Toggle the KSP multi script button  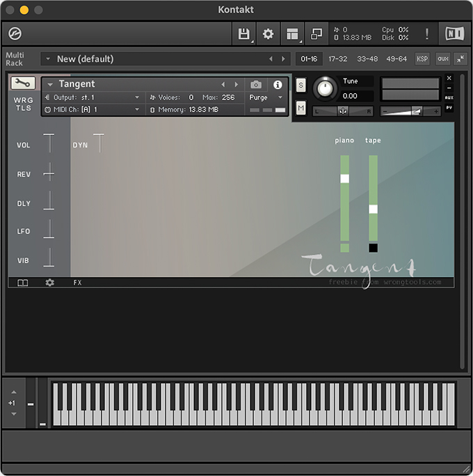[422, 59]
